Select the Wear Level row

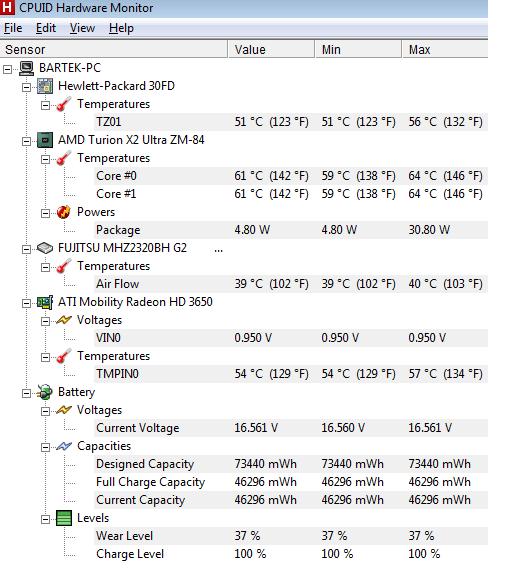291,536
